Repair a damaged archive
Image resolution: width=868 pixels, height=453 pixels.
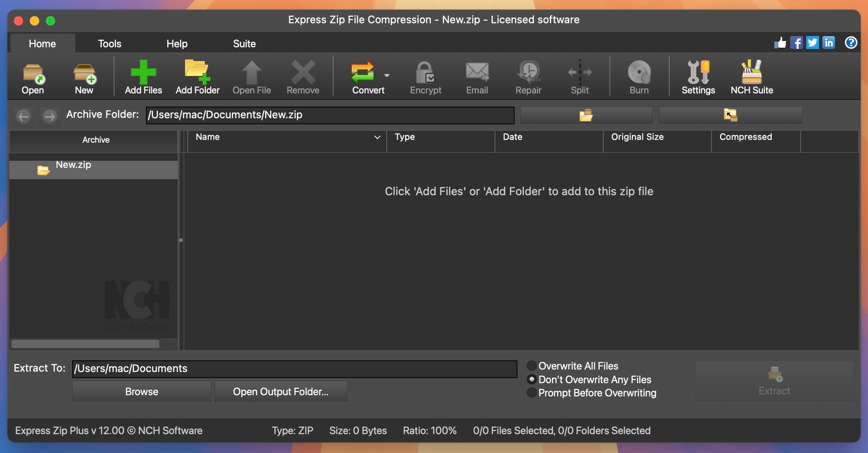coord(528,77)
